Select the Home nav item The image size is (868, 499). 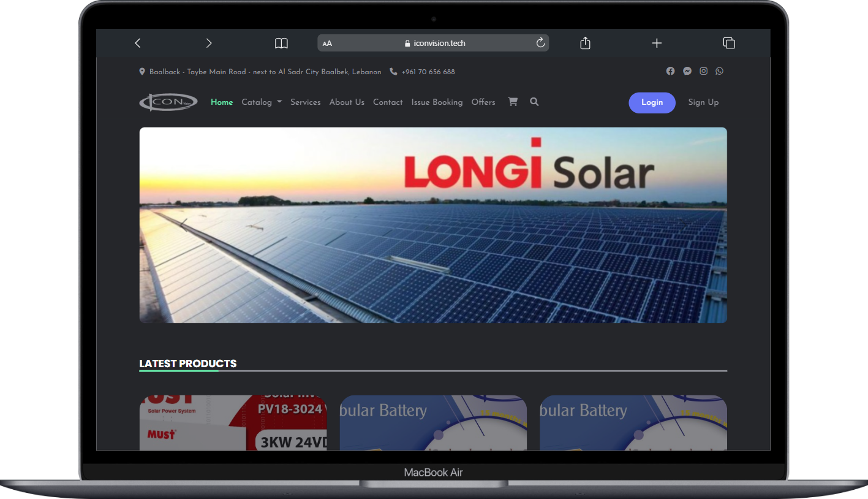coord(222,102)
